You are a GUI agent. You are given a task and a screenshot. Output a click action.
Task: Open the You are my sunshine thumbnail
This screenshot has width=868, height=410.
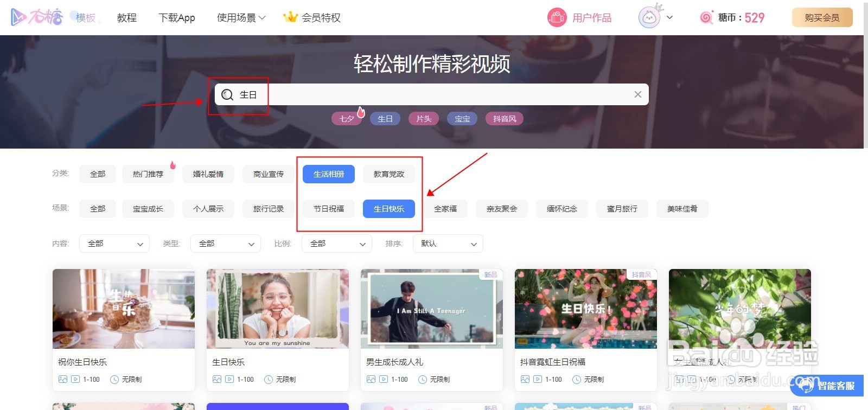(278, 309)
